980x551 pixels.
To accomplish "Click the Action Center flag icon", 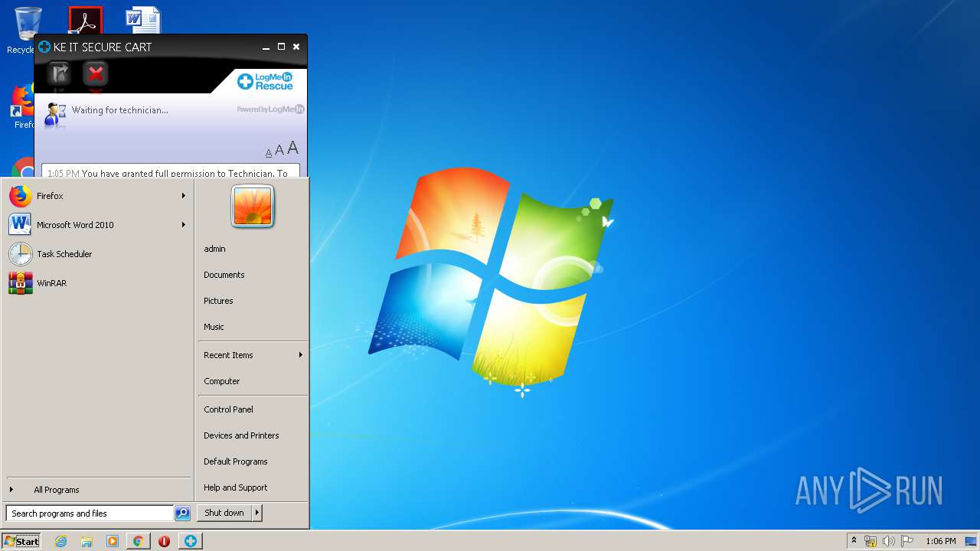I will click(x=907, y=541).
